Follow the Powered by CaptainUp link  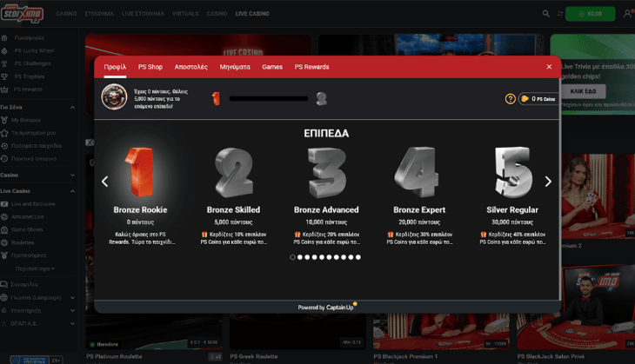click(x=326, y=307)
